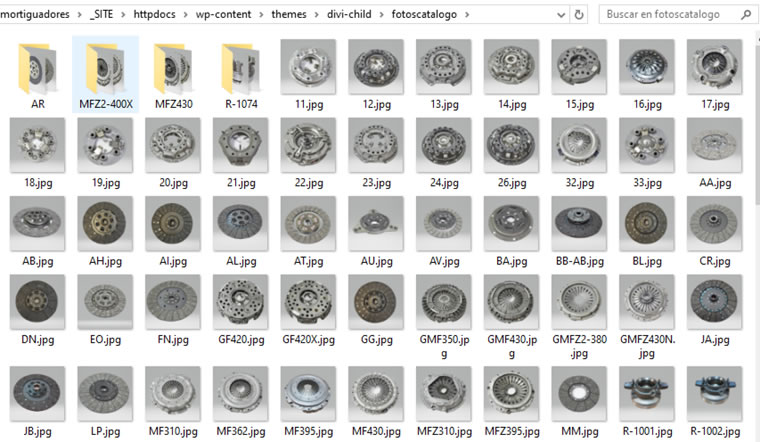Select the BB-AB.jpg file
The height and width of the screenshot is (442, 760).
(580, 231)
